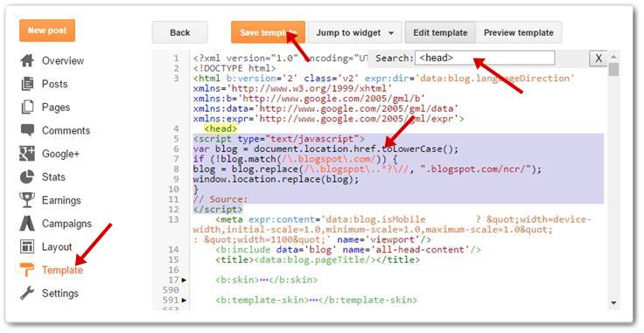The image size is (644, 333).
Task: Click the '// Source:' comment line
Action: [220, 199]
